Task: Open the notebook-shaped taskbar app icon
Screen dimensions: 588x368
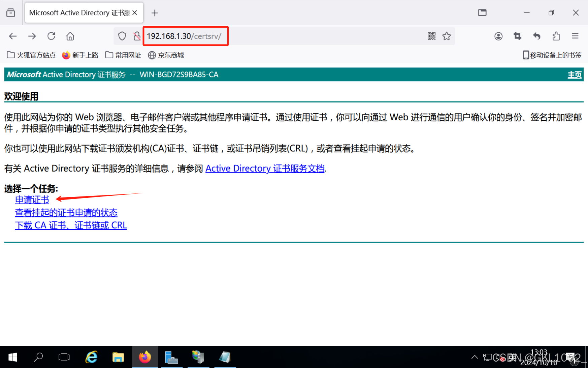Action: (225, 357)
